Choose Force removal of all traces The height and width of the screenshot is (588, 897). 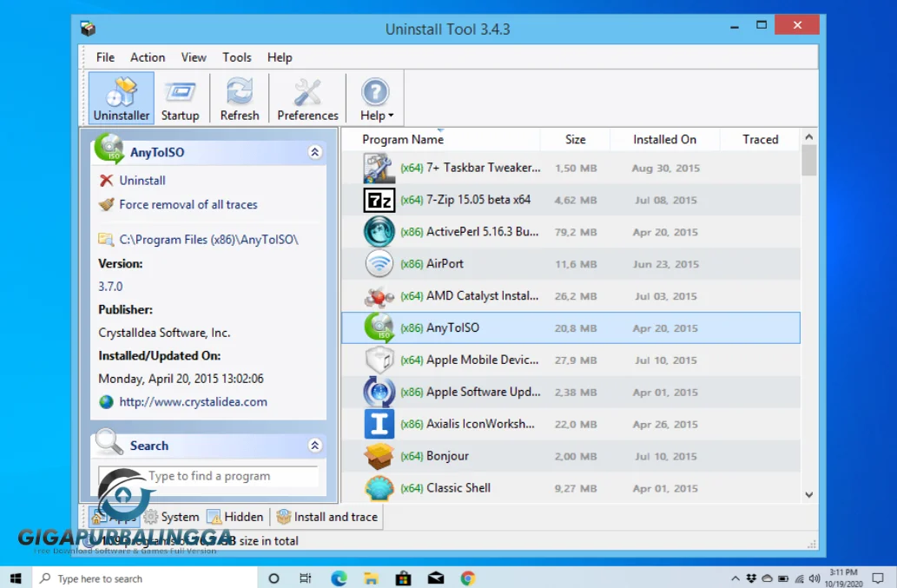point(188,205)
